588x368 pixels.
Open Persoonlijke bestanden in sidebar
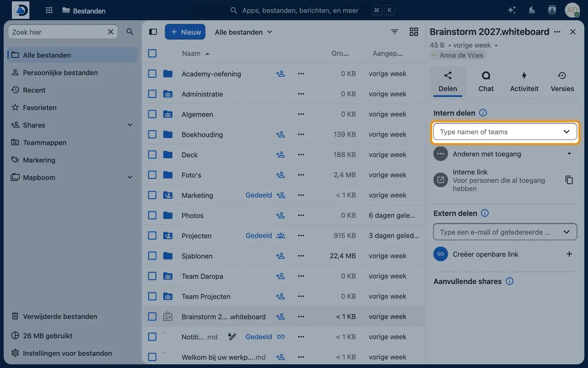click(x=73, y=72)
